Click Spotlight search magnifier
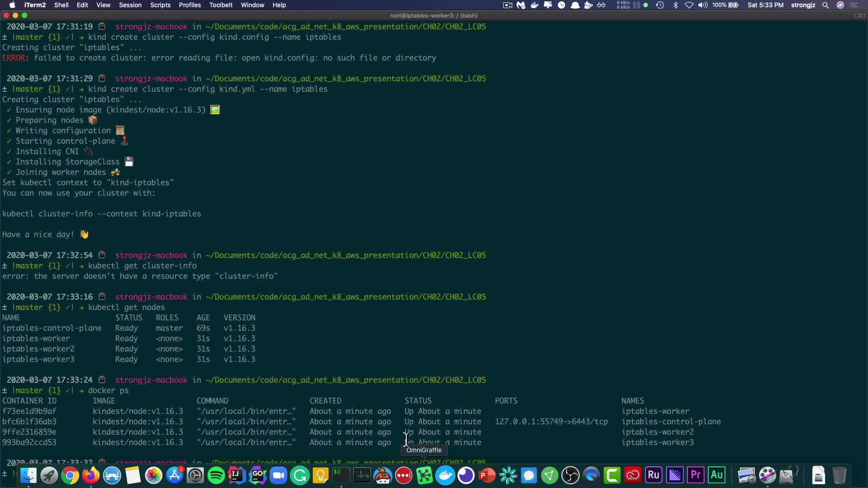The image size is (868, 488). coord(826,5)
